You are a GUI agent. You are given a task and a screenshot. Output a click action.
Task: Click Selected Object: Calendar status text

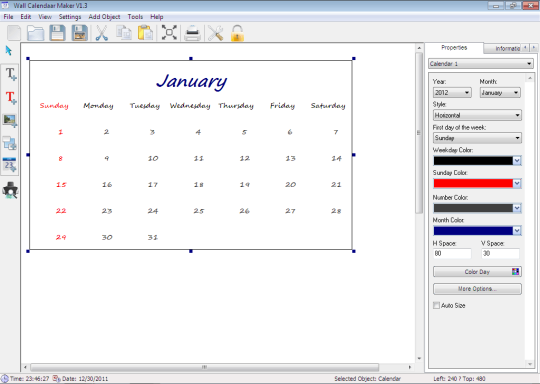(367, 378)
